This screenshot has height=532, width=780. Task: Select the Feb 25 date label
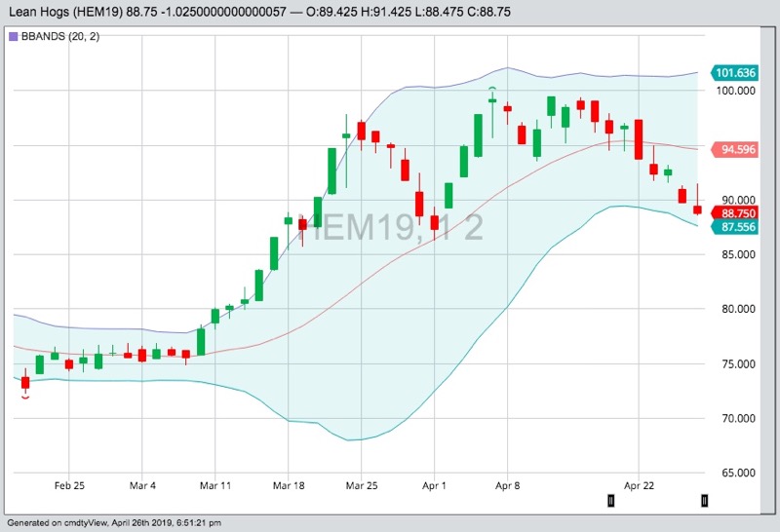pos(69,484)
